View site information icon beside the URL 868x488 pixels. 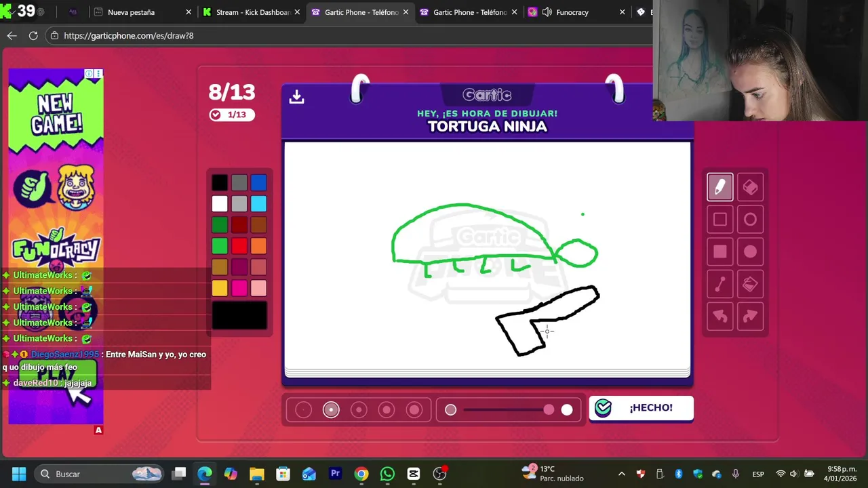pyautogui.click(x=55, y=35)
